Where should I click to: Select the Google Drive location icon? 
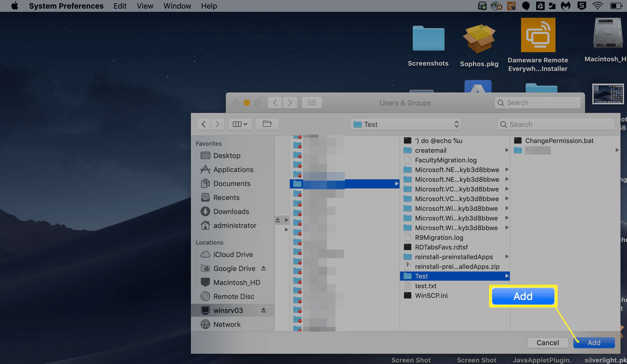(x=206, y=268)
